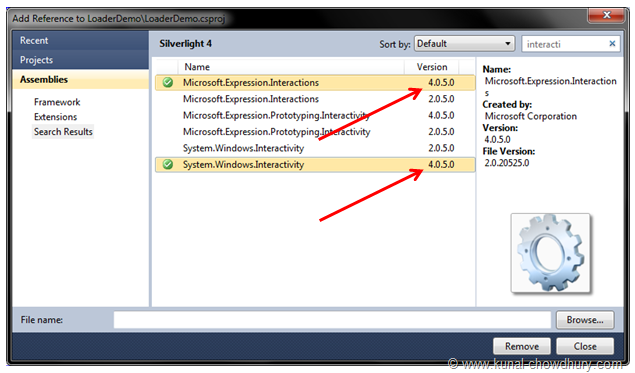
Task: Click the Remove button
Action: click(x=522, y=346)
